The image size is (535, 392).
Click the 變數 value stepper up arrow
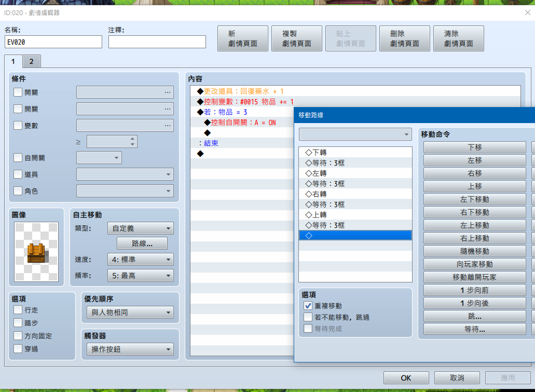pyautogui.click(x=133, y=139)
